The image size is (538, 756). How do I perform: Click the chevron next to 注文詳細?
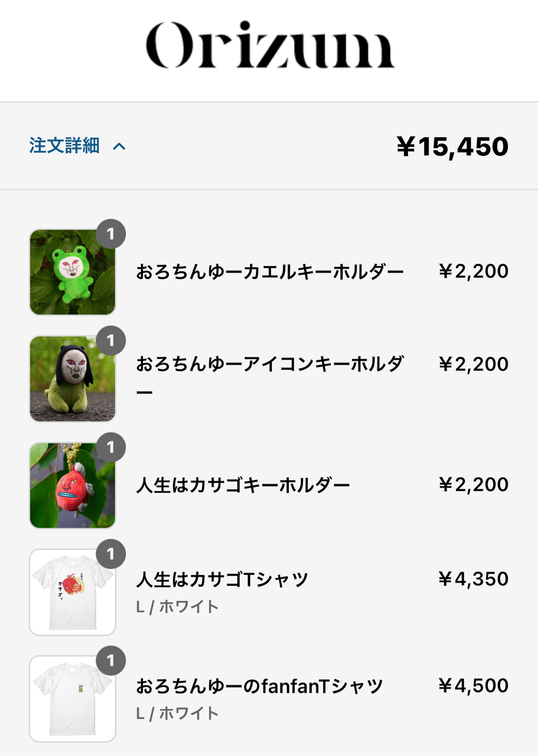click(119, 146)
